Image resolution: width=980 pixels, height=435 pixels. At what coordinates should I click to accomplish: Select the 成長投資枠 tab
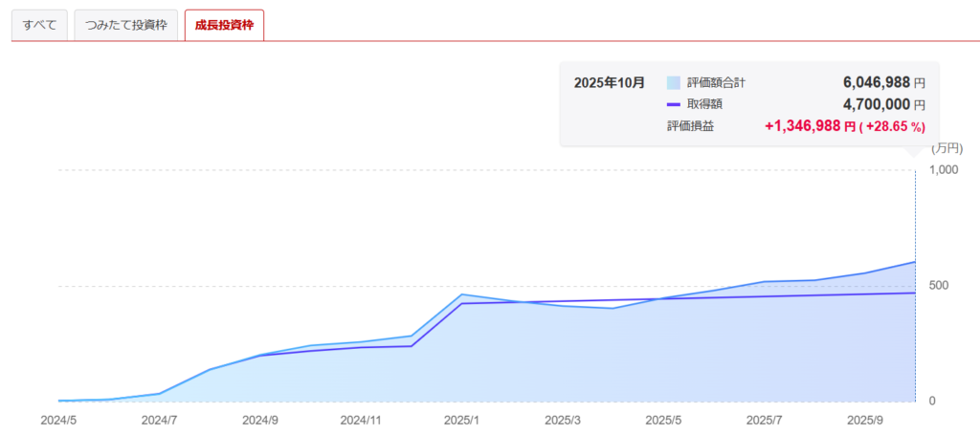(x=224, y=25)
